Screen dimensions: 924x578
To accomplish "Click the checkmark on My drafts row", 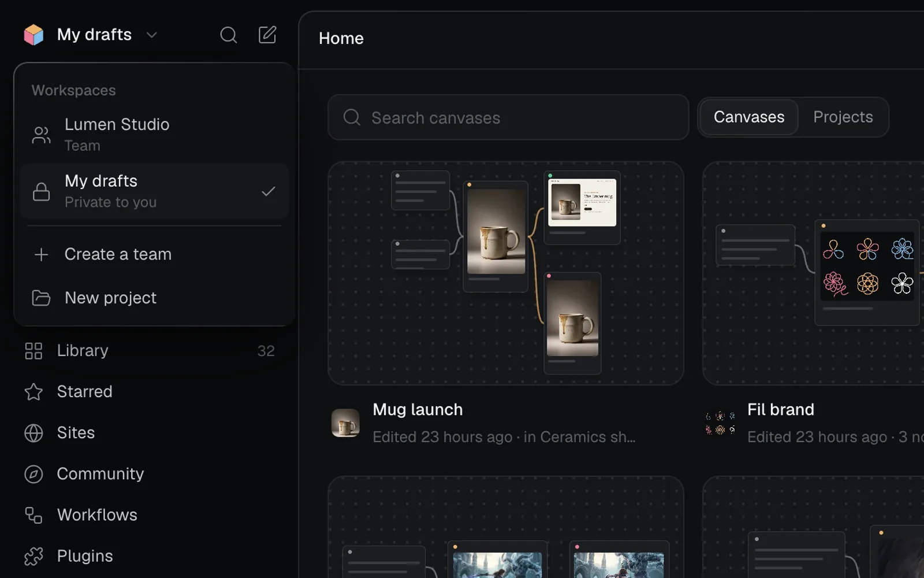I will pyautogui.click(x=269, y=191).
